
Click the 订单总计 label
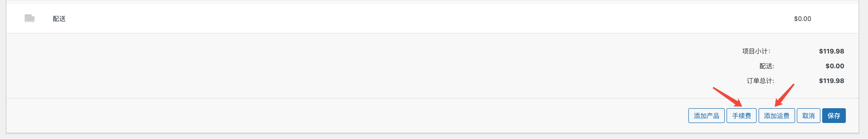(x=760, y=81)
